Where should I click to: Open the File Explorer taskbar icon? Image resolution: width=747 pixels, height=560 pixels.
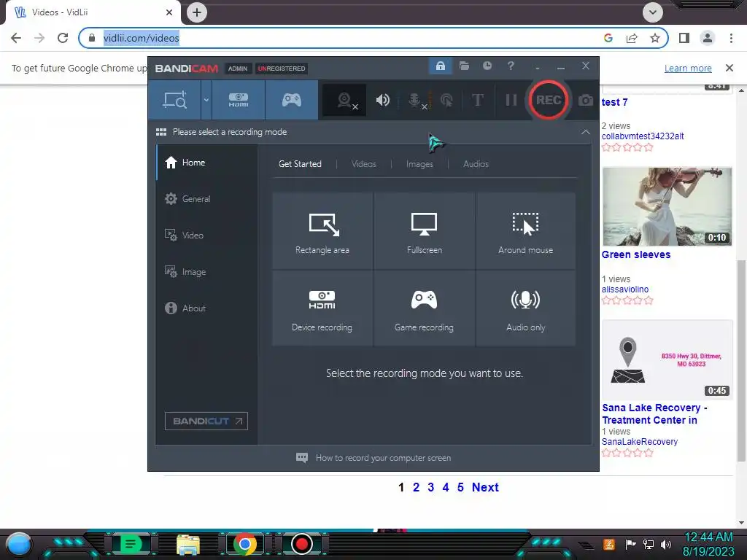point(188,544)
